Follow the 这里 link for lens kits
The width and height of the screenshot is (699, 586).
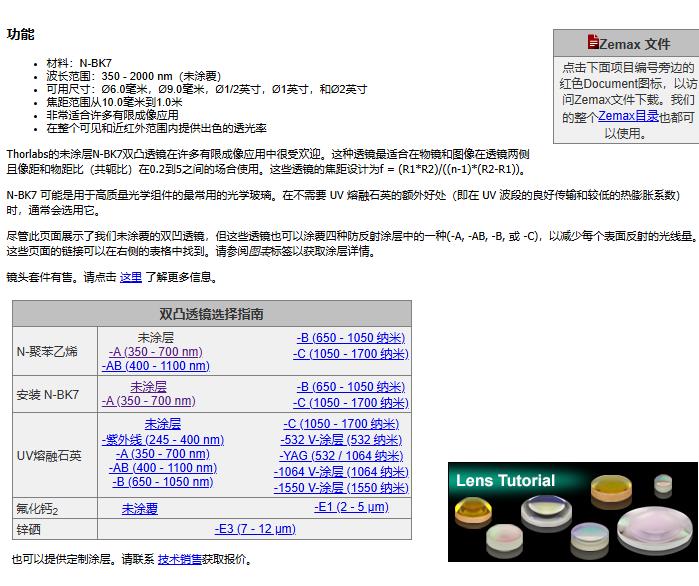[x=131, y=277]
